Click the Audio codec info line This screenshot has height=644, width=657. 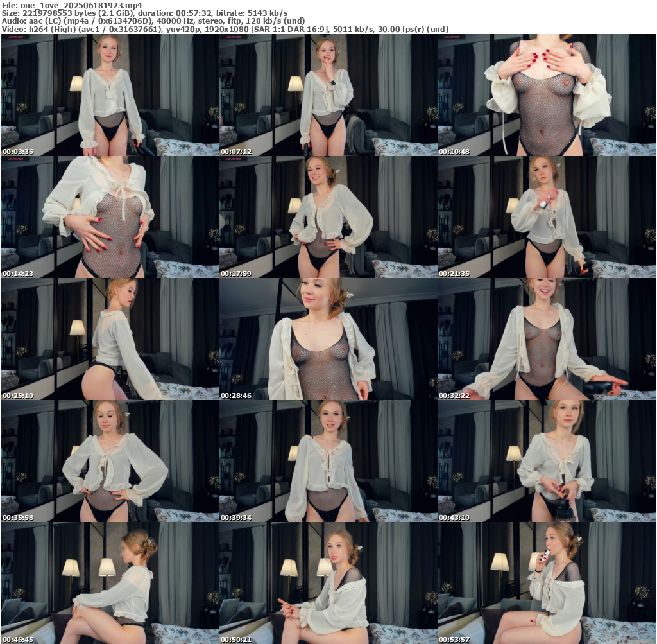[153, 21]
